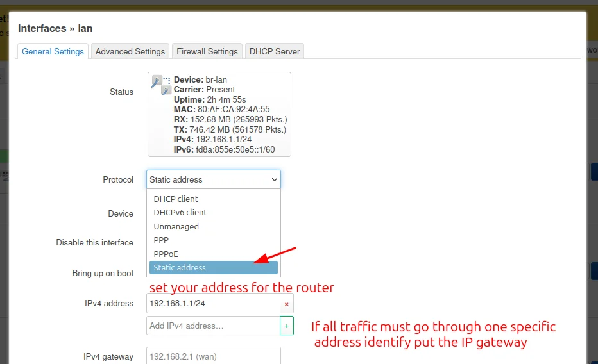The height and width of the screenshot is (364, 598).
Task: Select PPP protocol option
Action: point(214,240)
